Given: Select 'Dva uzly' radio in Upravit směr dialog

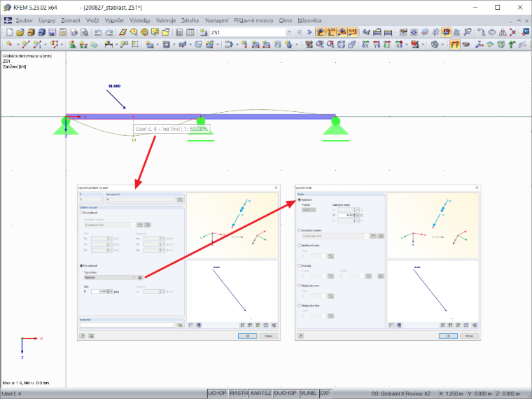Looking at the screenshot, I should pyautogui.click(x=300, y=266).
